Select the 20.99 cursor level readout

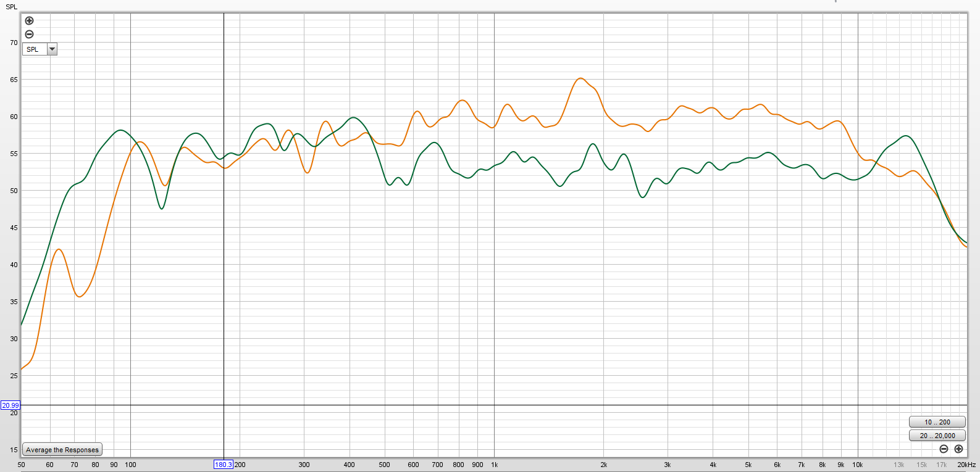10,405
